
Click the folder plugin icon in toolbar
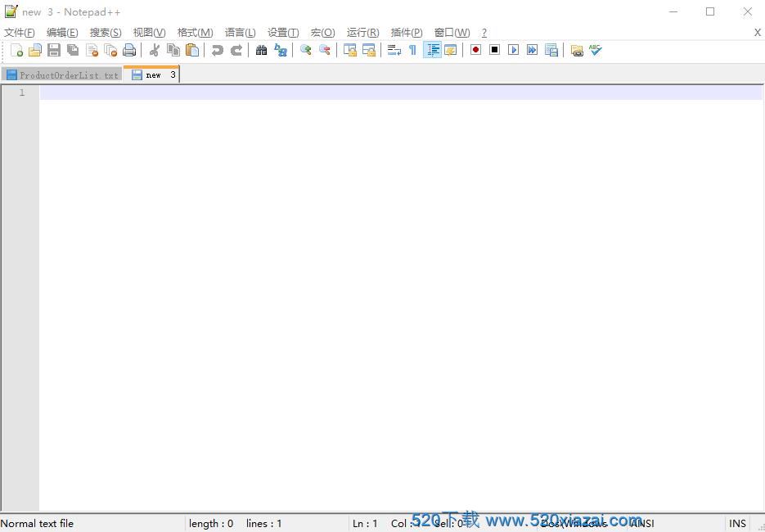577,50
